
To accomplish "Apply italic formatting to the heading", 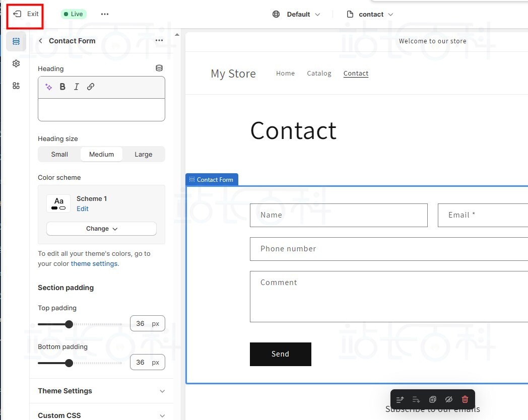I will tap(76, 87).
